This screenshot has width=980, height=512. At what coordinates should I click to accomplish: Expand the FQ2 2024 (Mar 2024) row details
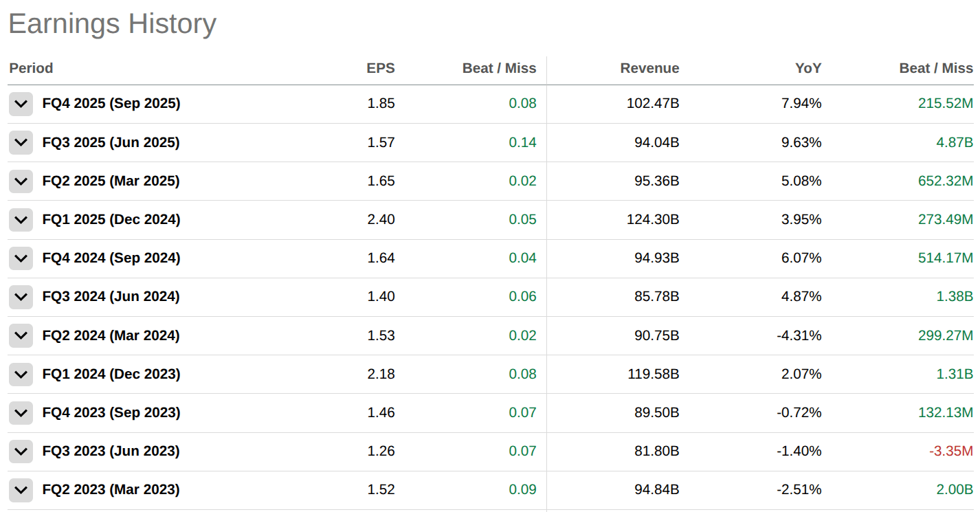21,335
